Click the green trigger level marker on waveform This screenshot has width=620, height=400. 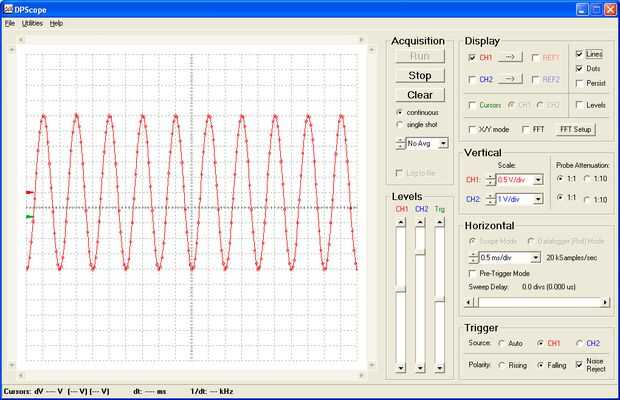30,217
